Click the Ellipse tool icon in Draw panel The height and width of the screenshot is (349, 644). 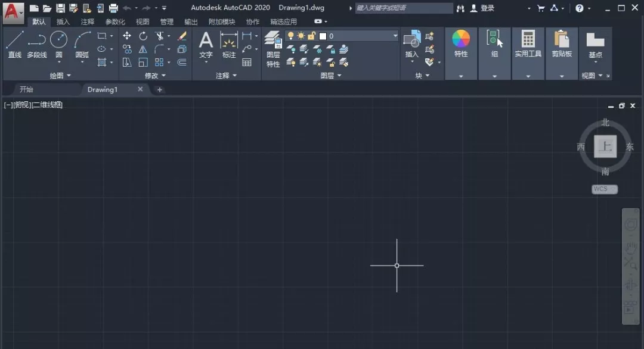[x=101, y=49]
